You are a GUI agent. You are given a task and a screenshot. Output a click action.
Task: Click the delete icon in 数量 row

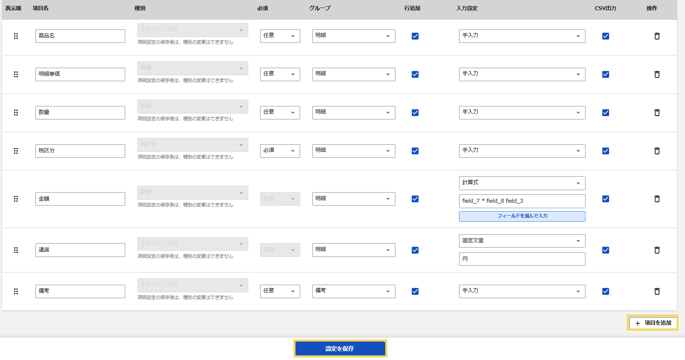point(657,113)
